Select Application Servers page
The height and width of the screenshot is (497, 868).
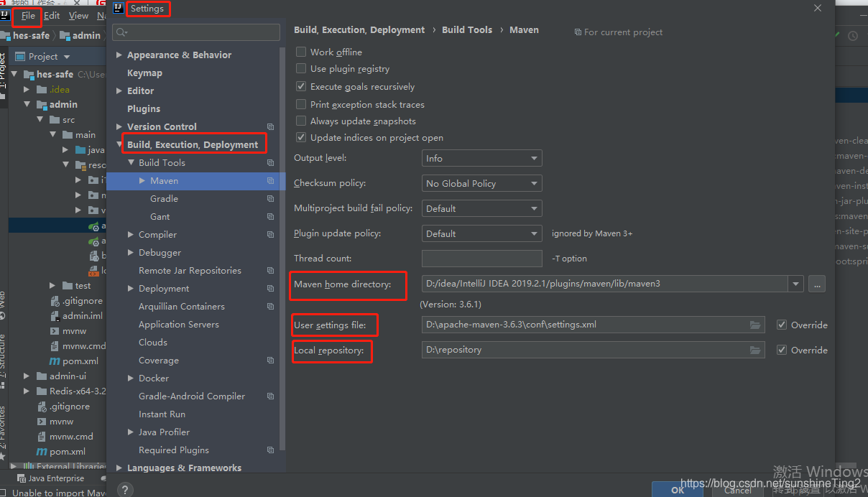(179, 324)
